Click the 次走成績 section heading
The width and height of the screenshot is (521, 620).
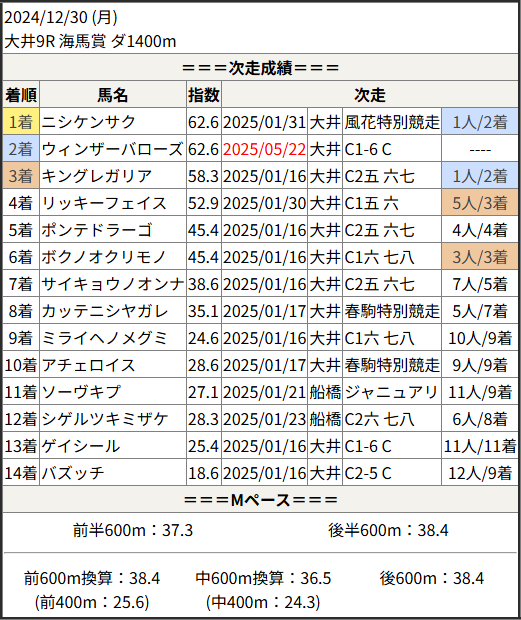[x=260, y=68]
